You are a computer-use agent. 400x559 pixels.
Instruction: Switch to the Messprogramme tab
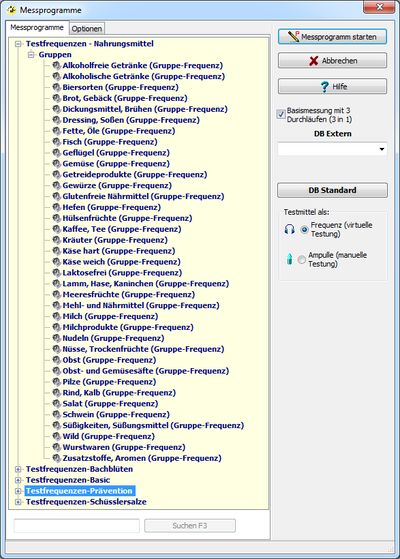(x=37, y=27)
